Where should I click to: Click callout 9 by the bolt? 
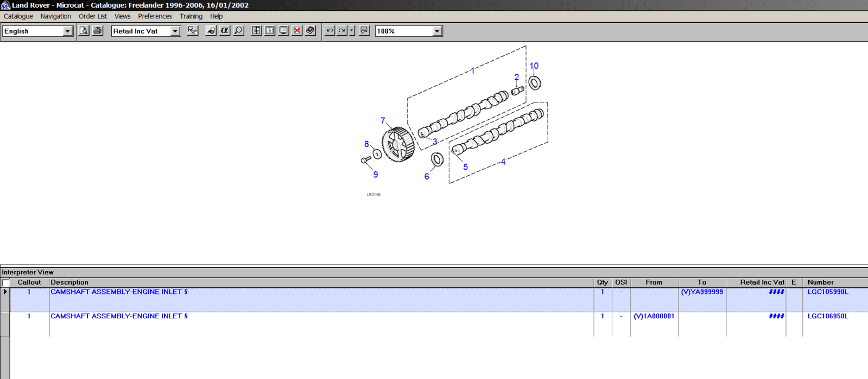376,175
